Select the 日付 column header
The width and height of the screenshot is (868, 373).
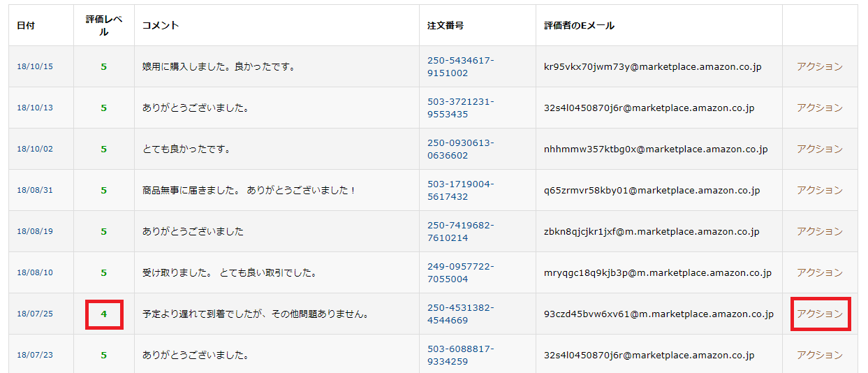[26, 25]
